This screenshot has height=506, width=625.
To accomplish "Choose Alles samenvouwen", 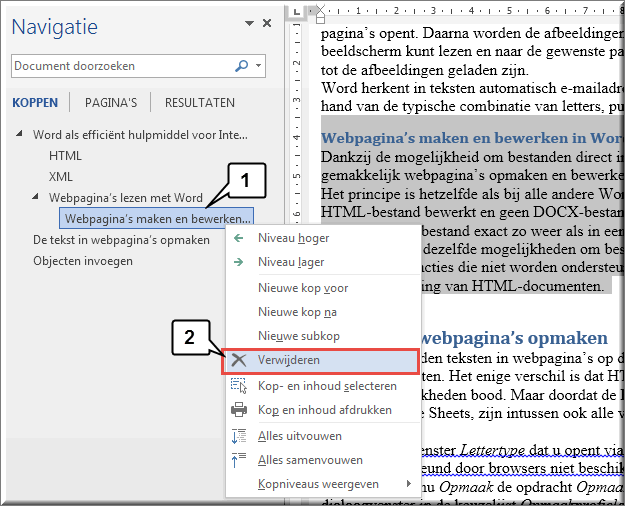I will [x=323, y=460].
